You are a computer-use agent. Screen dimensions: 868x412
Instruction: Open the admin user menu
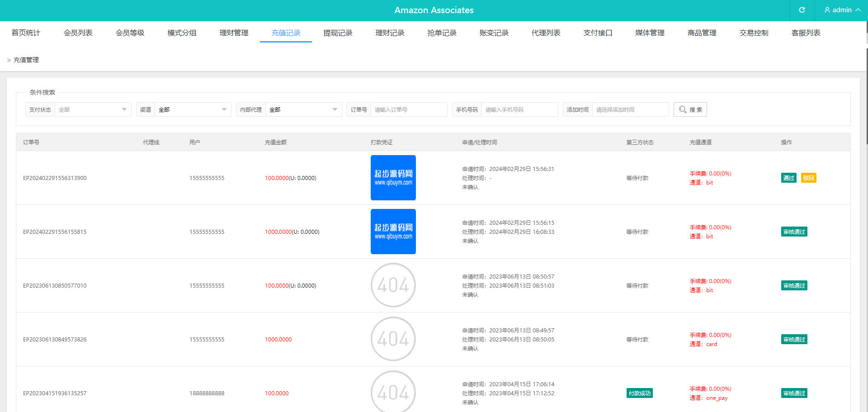(x=842, y=10)
